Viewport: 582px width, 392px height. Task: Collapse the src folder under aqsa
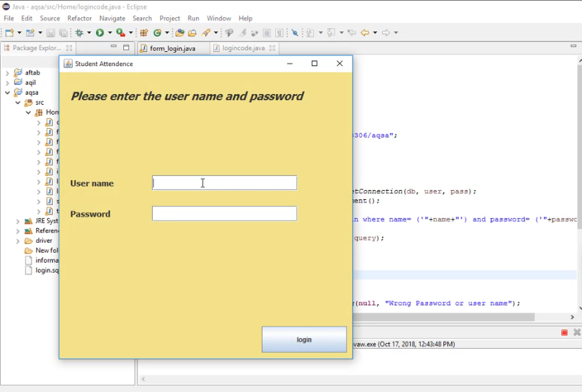[17, 102]
